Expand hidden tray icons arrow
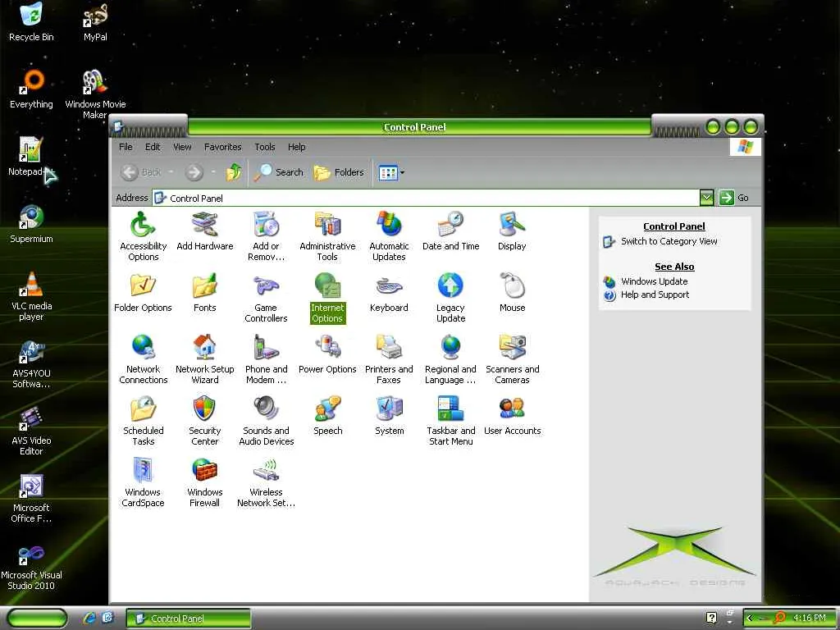The image size is (840, 630). click(750, 619)
